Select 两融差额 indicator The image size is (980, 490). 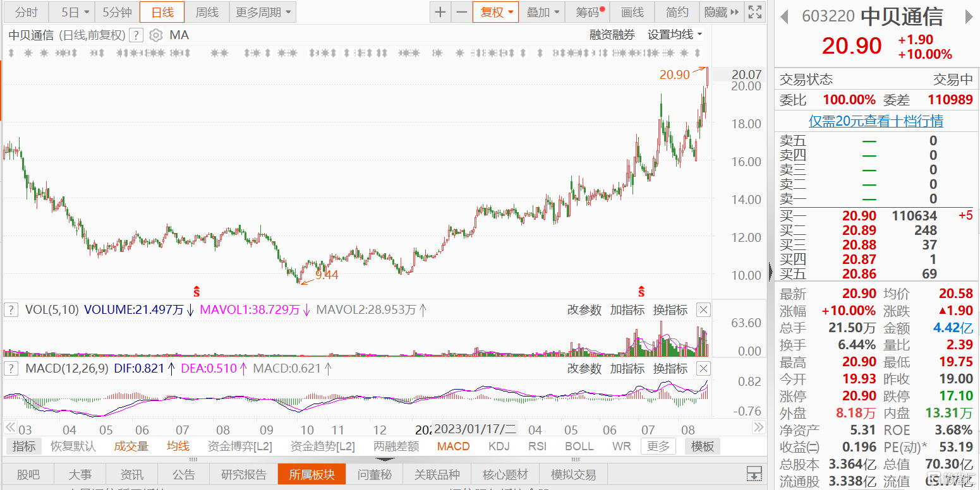point(396,446)
